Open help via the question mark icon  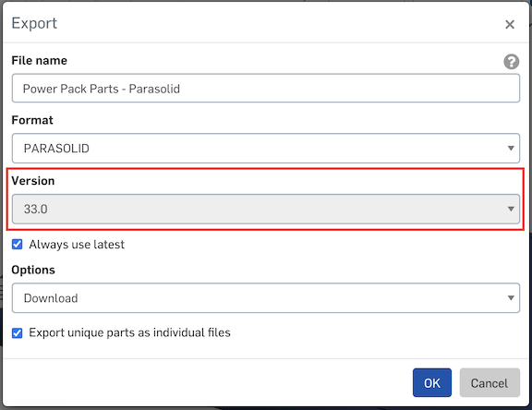coord(511,62)
